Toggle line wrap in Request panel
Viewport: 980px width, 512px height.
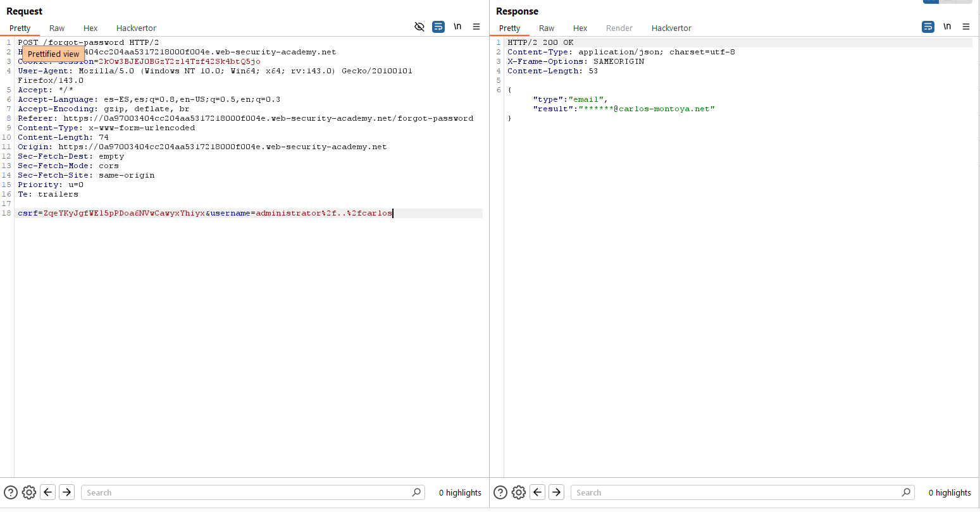point(438,27)
